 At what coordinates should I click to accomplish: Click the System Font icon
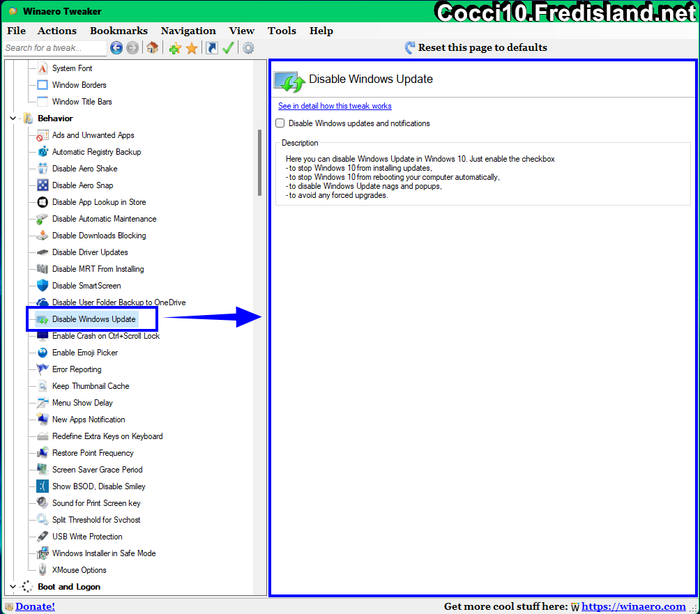tap(43, 68)
